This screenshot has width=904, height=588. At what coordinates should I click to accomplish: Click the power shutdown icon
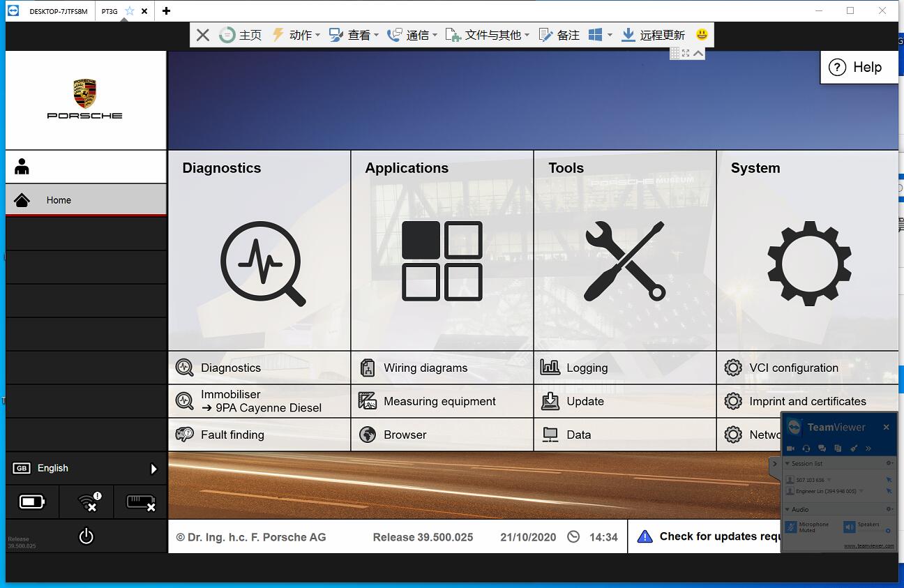(86, 536)
